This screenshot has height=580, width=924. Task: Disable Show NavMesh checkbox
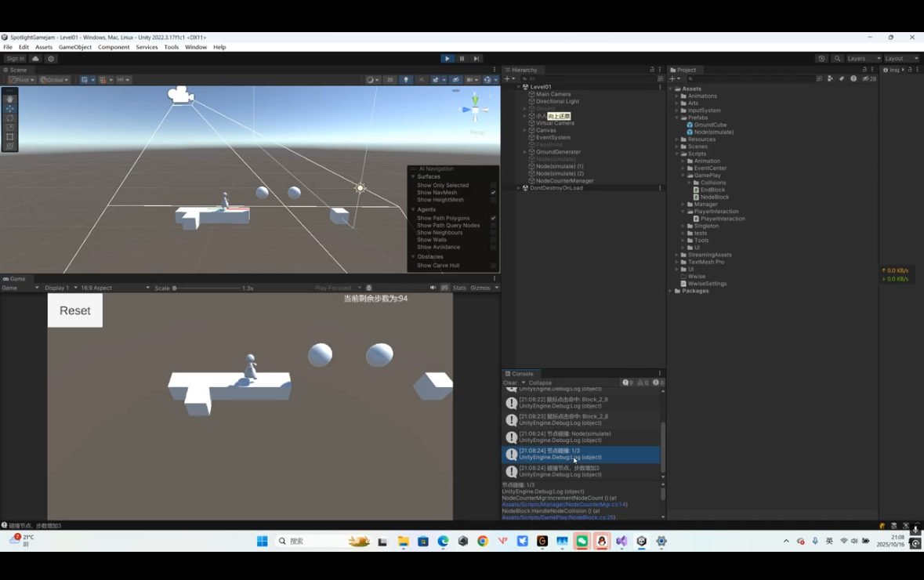tap(493, 193)
